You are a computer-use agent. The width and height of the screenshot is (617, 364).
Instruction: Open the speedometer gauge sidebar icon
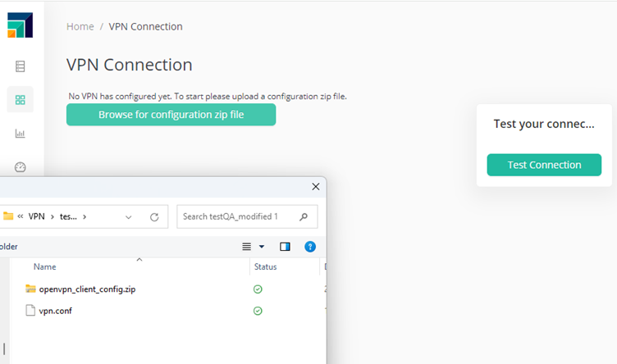tap(21, 167)
